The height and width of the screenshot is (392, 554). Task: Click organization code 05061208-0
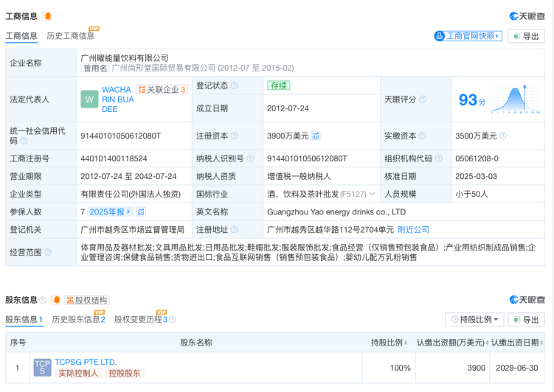tap(477, 158)
